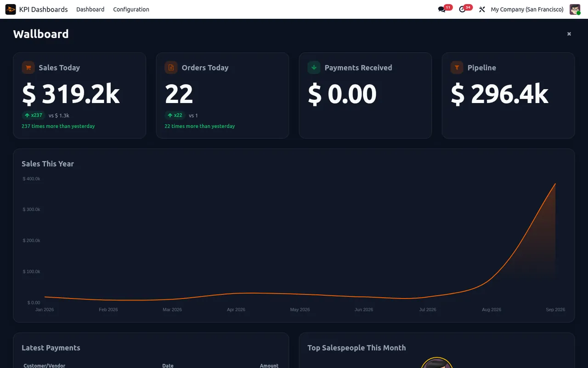The height and width of the screenshot is (368, 588).
Task: Click the Latest Payments heading
Action: coord(51,348)
